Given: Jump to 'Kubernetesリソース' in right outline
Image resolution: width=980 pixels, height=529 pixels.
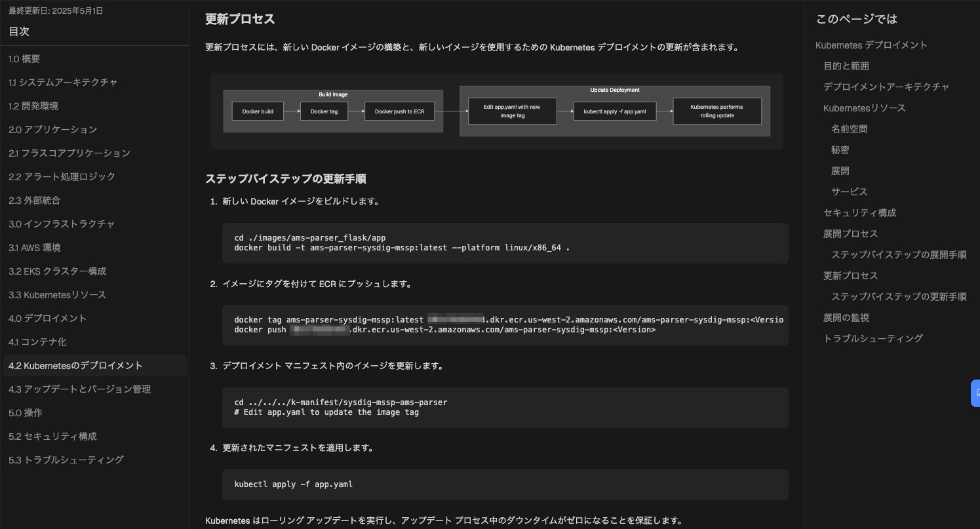Looking at the screenshot, I should (865, 108).
